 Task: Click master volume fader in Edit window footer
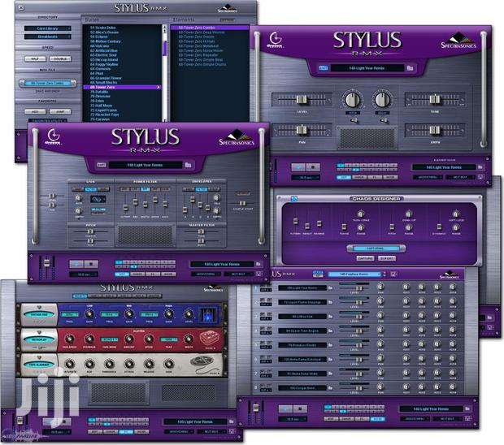pyautogui.click(x=46, y=263)
